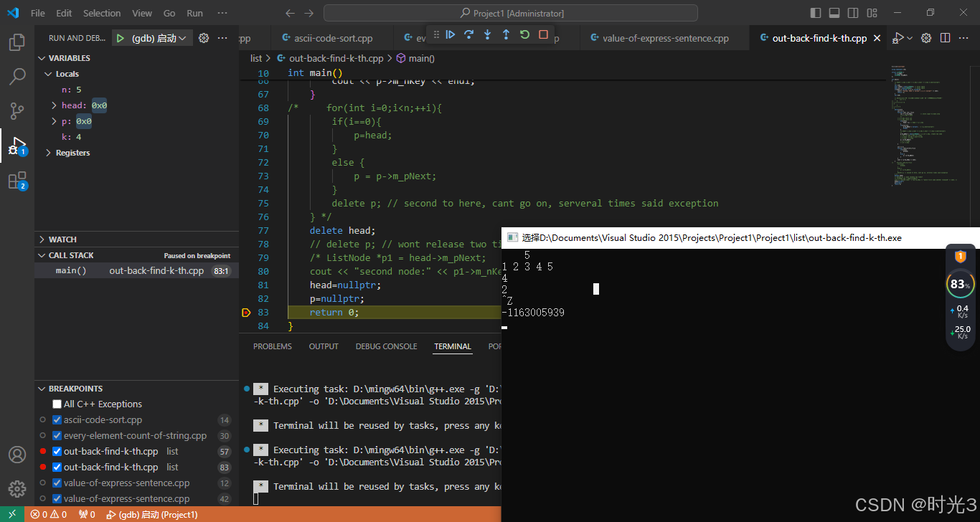Expand the p variable
The image size is (980, 522).
(55, 121)
